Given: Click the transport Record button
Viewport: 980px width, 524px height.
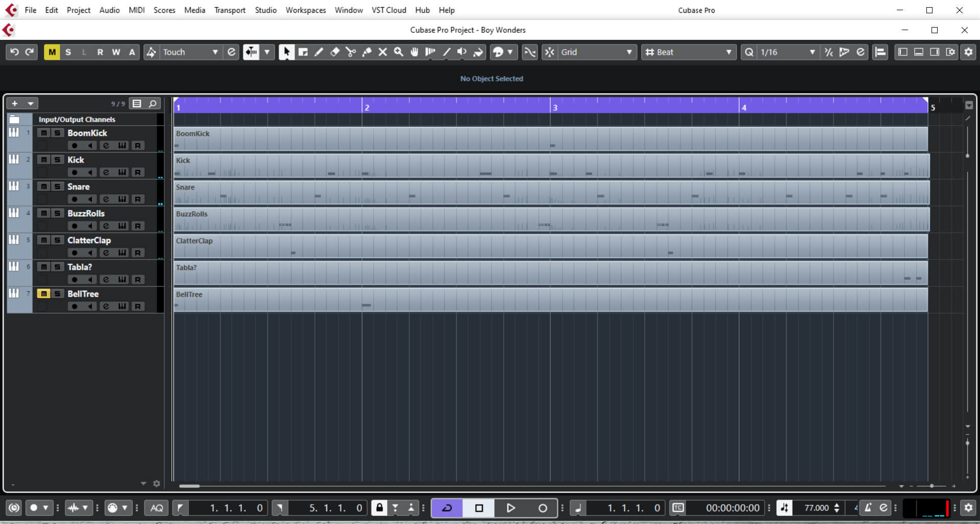Looking at the screenshot, I should point(543,508).
